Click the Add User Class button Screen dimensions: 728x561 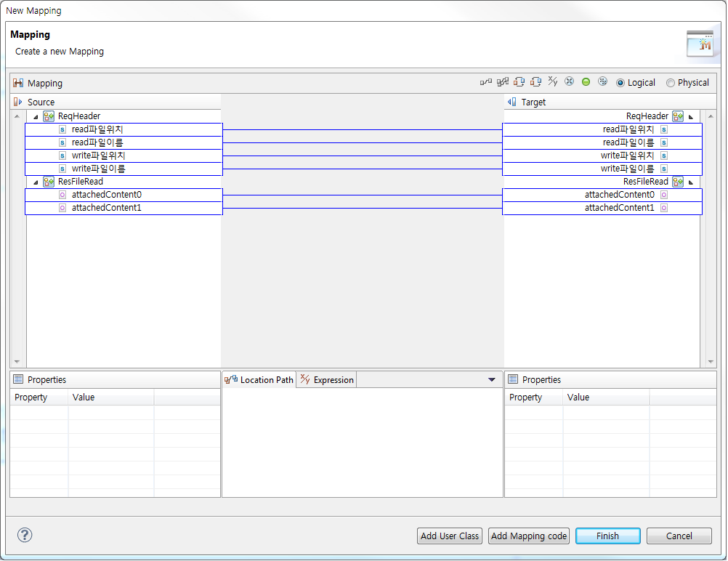click(x=449, y=536)
